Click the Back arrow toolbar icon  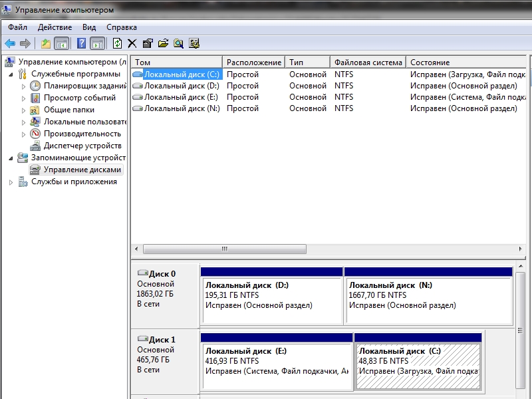[x=10, y=43]
